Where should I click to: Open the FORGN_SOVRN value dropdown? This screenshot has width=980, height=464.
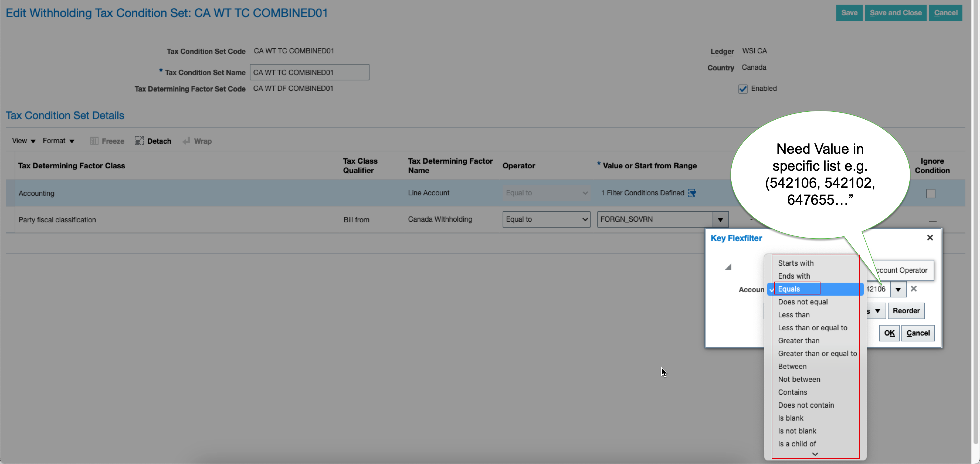pos(720,219)
